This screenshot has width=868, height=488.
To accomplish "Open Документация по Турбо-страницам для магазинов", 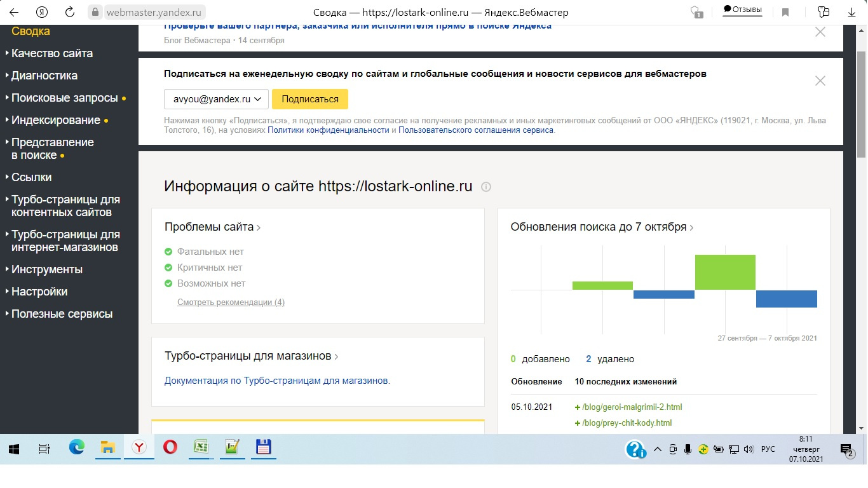I will click(x=277, y=381).
